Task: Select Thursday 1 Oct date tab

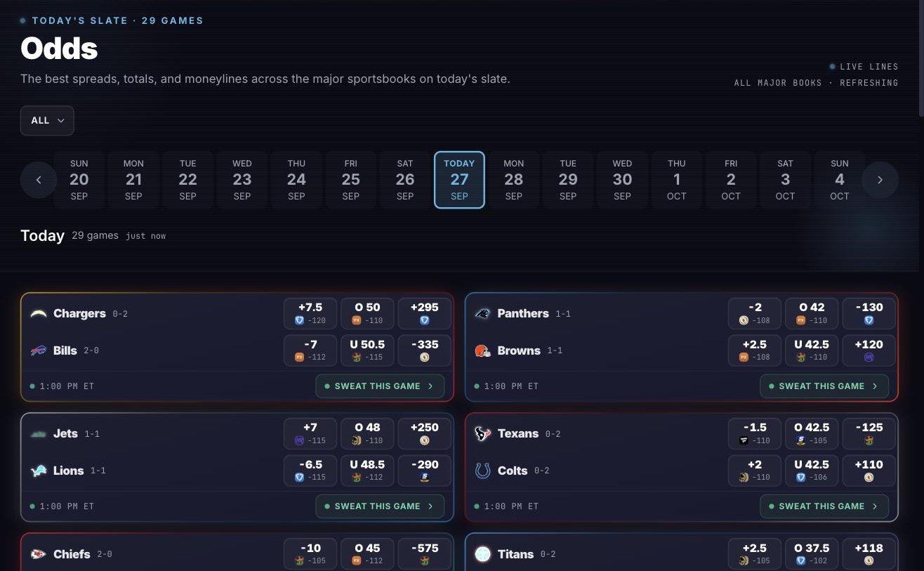Action: tap(677, 180)
